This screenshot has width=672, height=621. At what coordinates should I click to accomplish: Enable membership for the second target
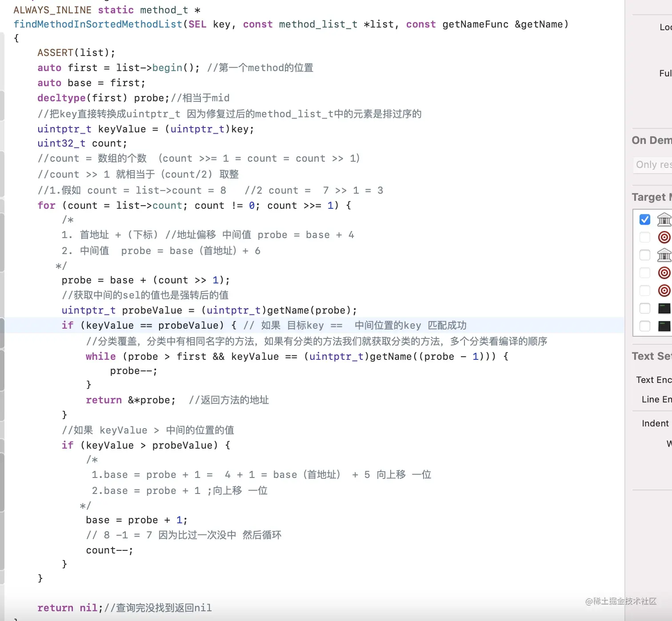[644, 237]
